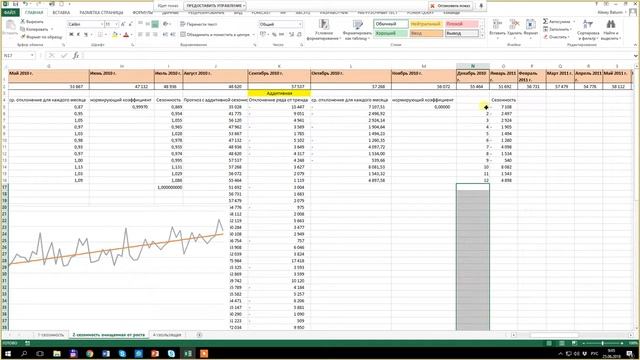The image size is (640, 360).
Task: Toggle align text right
Action: coord(155,35)
